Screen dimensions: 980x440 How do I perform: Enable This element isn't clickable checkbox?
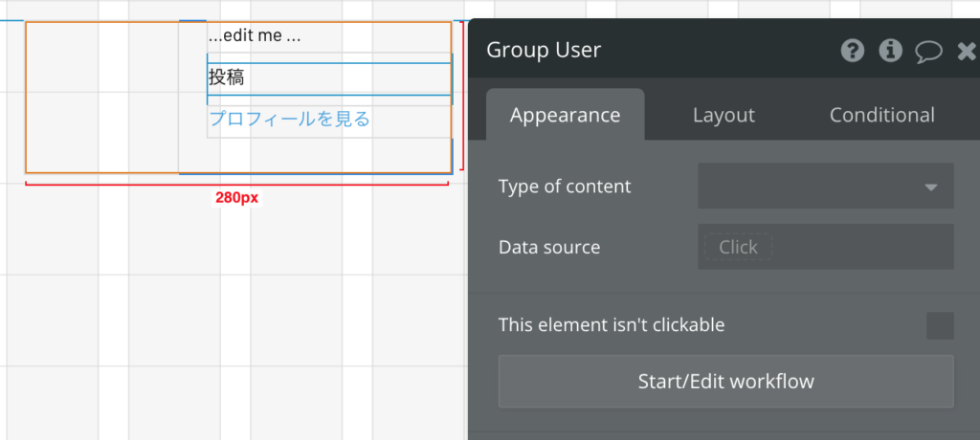click(940, 325)
